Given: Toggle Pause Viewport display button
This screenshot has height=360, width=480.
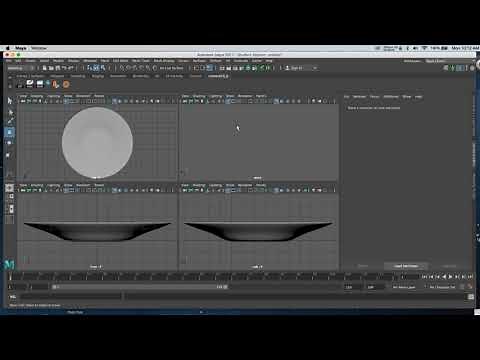Looking at the screenshot, I should [x=268, y=68].
